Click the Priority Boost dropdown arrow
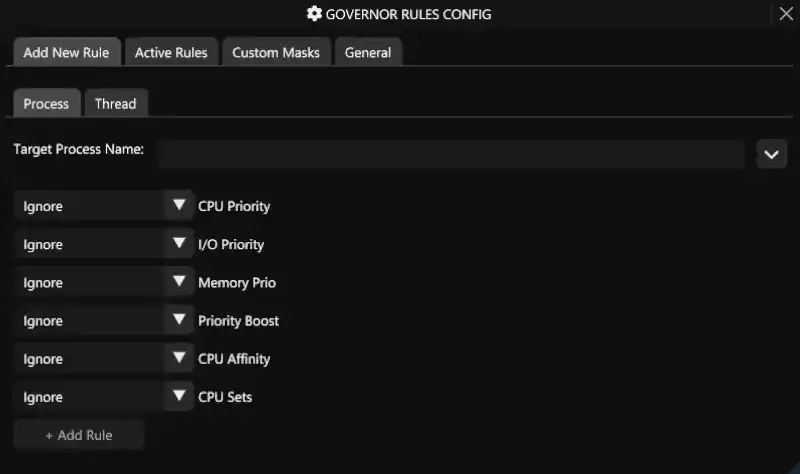The height and width of the screenshot is (474, 800). click(x=179, y=320)
